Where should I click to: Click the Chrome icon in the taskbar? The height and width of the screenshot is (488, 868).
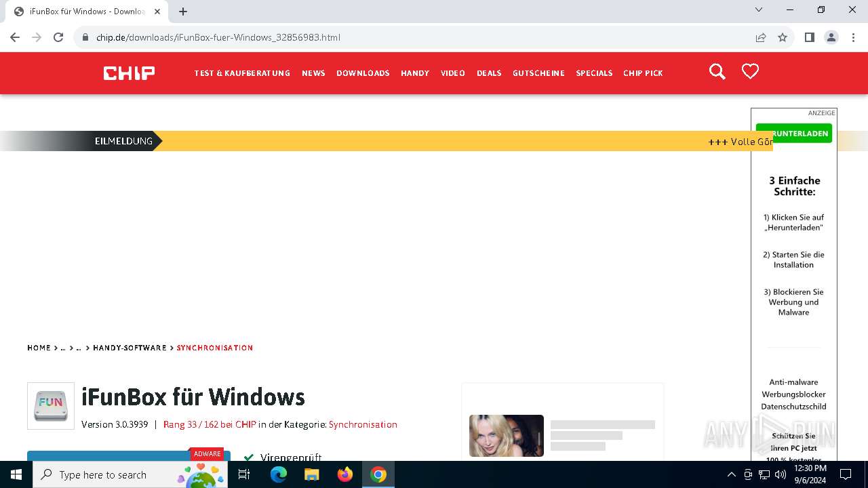coord(378,474)
